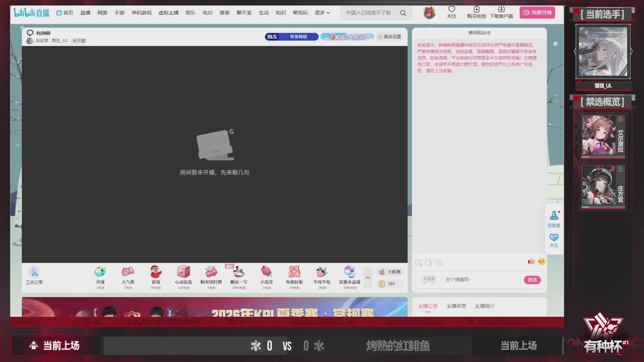
Task: Go to the 电台 category
Action: point(207,13)
